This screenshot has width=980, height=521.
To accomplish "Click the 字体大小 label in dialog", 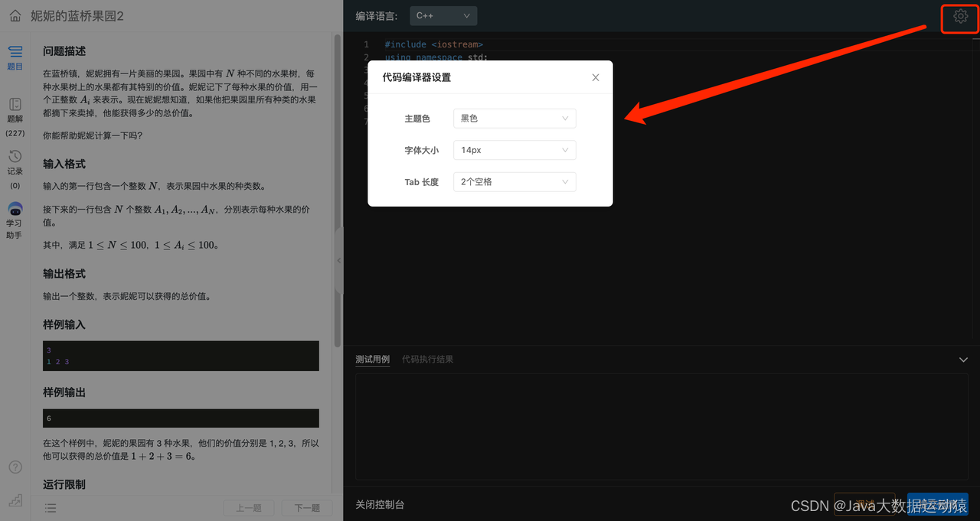I will 422,151.
